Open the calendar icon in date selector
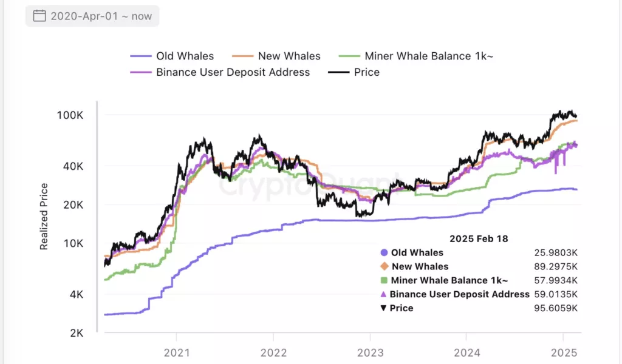The height and width of the screenshot is (364, 622). tap(39, 16)
